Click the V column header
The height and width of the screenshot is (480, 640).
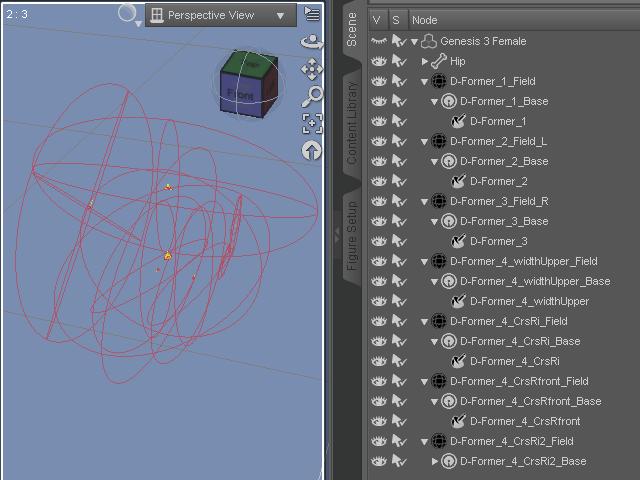tap(378, 20)
